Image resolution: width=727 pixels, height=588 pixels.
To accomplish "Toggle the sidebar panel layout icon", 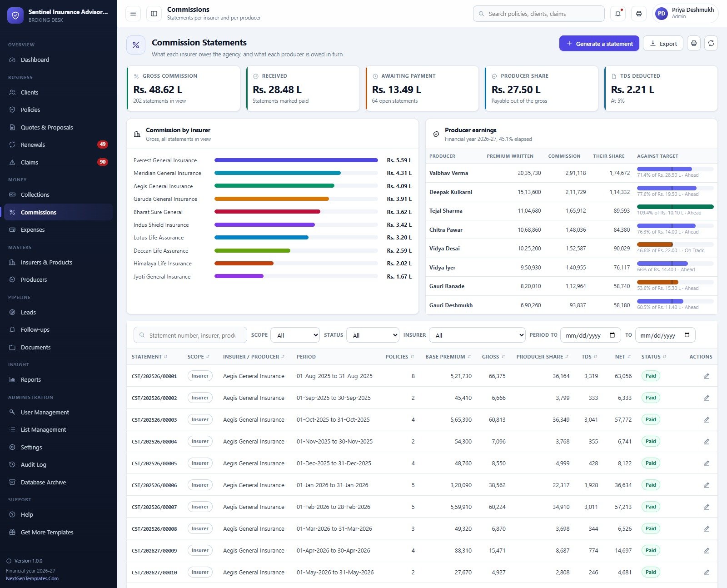I will (x=154, y=14).
